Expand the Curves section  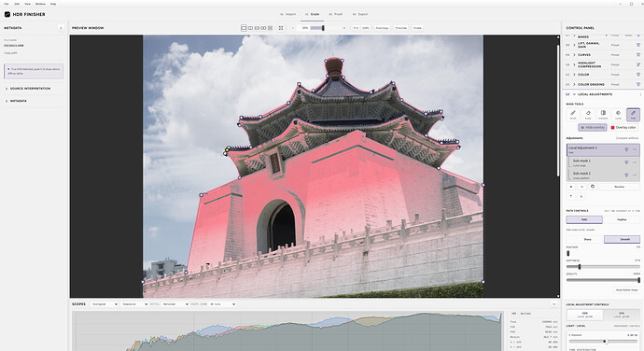[x=574, y=55]
